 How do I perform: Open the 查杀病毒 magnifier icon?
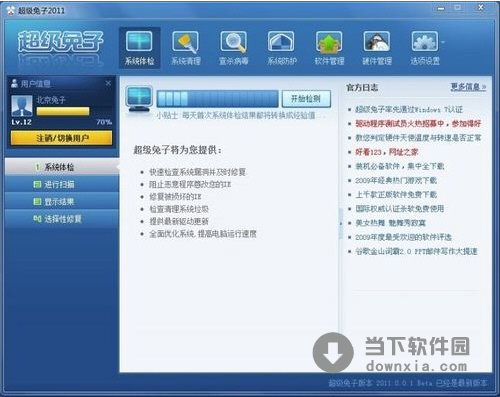pyautogui.click(x=233, y=48)
